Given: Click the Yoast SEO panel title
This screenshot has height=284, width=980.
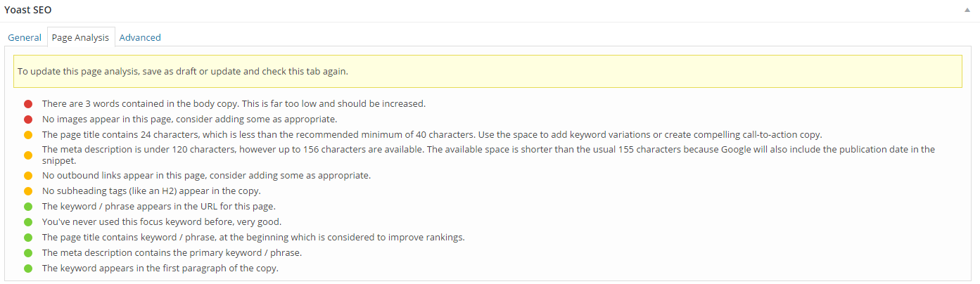Looking at the screenshot, I should coord(27,11).
